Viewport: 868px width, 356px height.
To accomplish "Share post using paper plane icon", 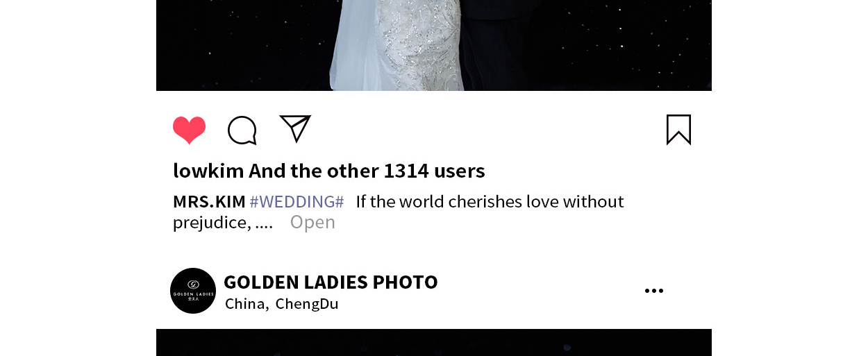I will 295,128.
